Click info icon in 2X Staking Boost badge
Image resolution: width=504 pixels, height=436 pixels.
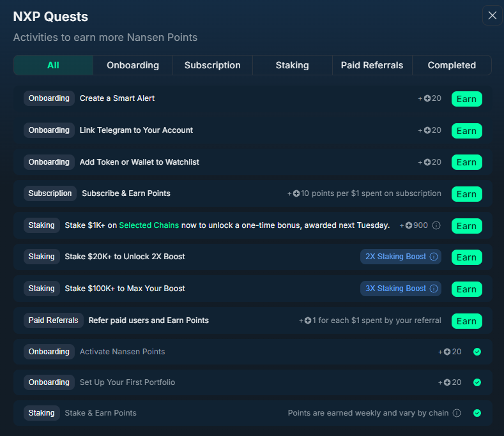coord(434,257)
